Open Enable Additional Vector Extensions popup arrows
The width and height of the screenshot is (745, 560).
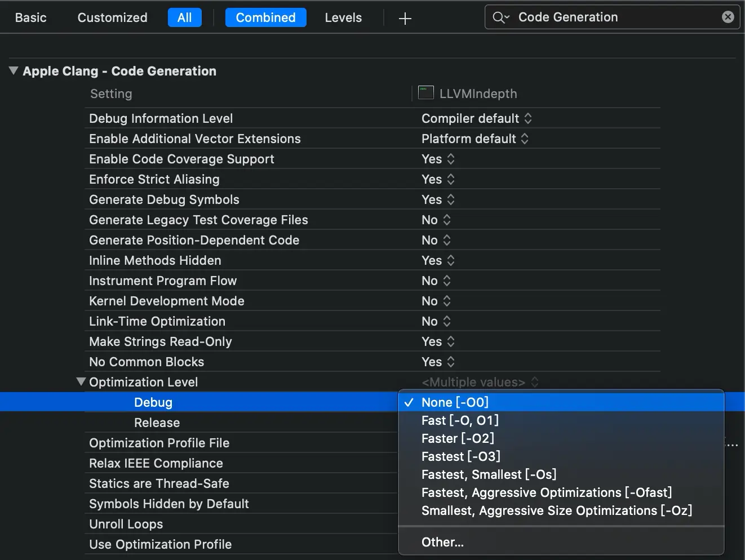[x=525, y=139]
